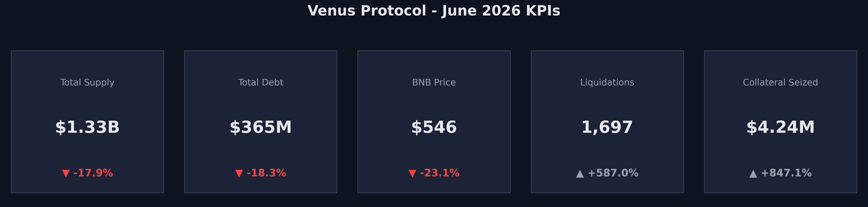Click the down triangle icon next to -23.1%
This screenshot has width=868, height=207.
[412, 174]
